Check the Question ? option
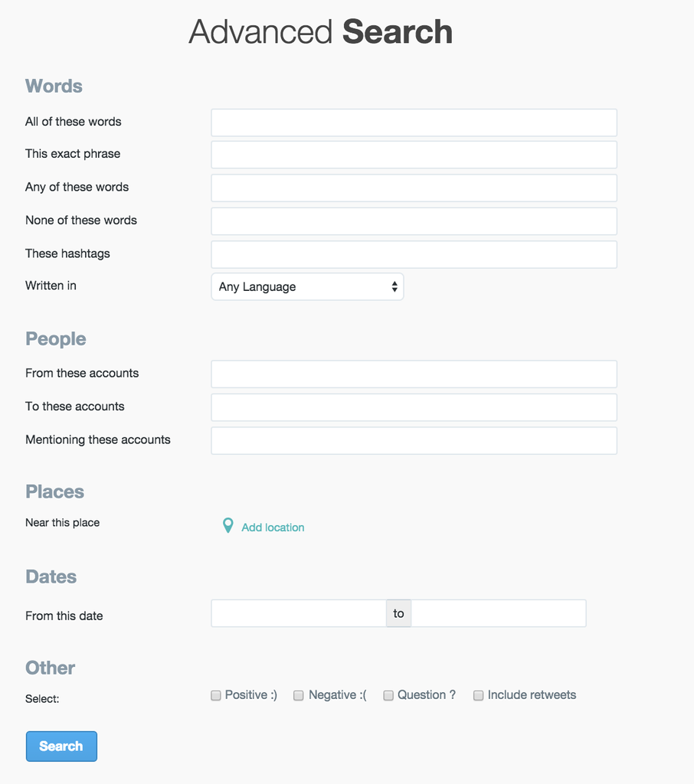 point(388,696)
